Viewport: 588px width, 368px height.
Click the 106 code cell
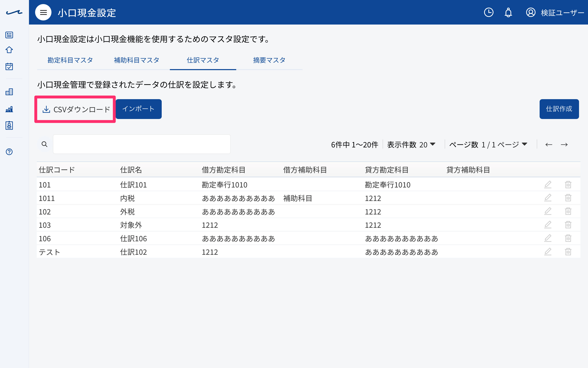click(45, 239)
